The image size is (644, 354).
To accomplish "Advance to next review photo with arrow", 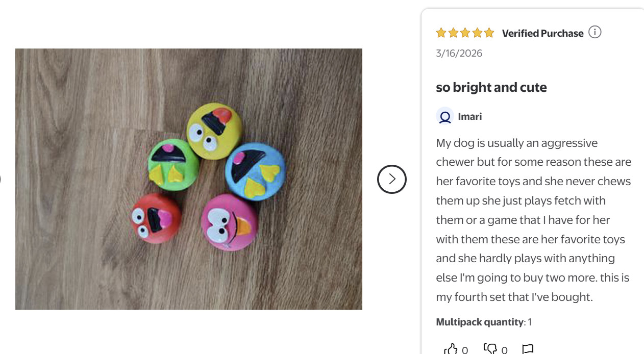I will (x=392, y=179).
